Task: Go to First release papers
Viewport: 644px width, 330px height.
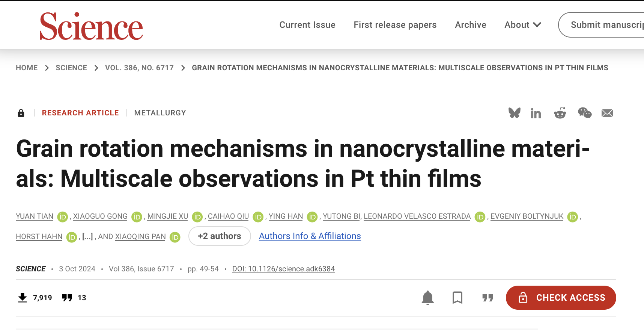Action: [395, 25]
